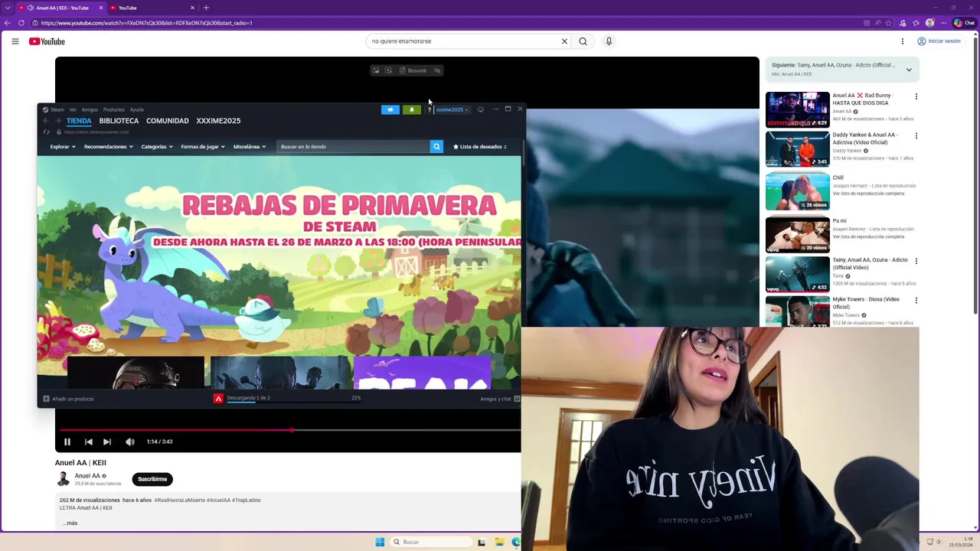980x551 pixels.
Task: Open the xxxime2025 account dropdown in Steam
Action: click(x=452, y=109)
